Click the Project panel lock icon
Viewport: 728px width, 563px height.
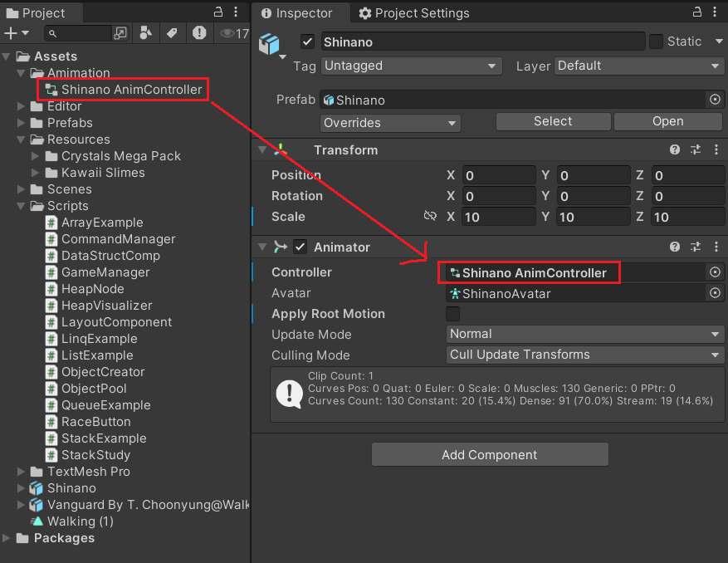218,12
